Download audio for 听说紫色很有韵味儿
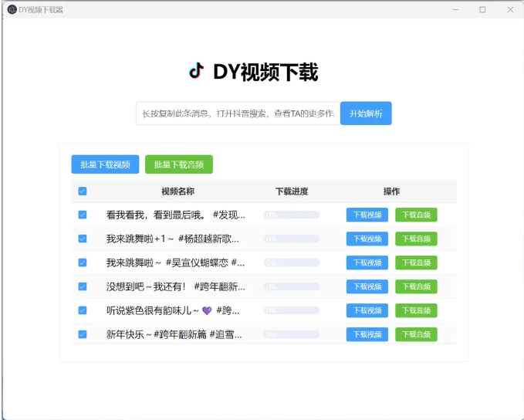Viewport: 524px width, 420px height. point(416,310)
